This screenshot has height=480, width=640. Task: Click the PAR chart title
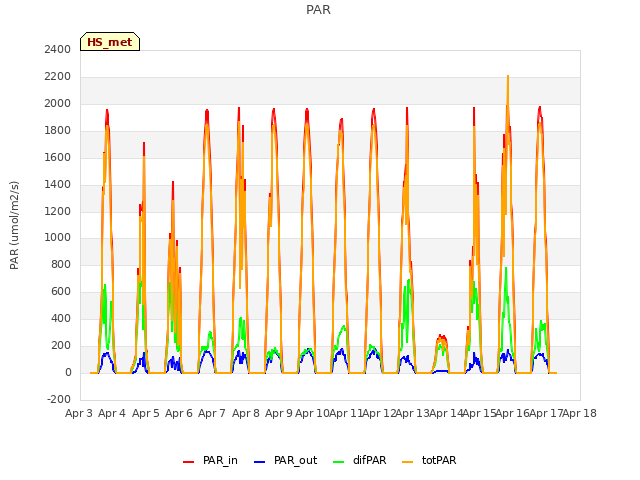click(318, 9)
